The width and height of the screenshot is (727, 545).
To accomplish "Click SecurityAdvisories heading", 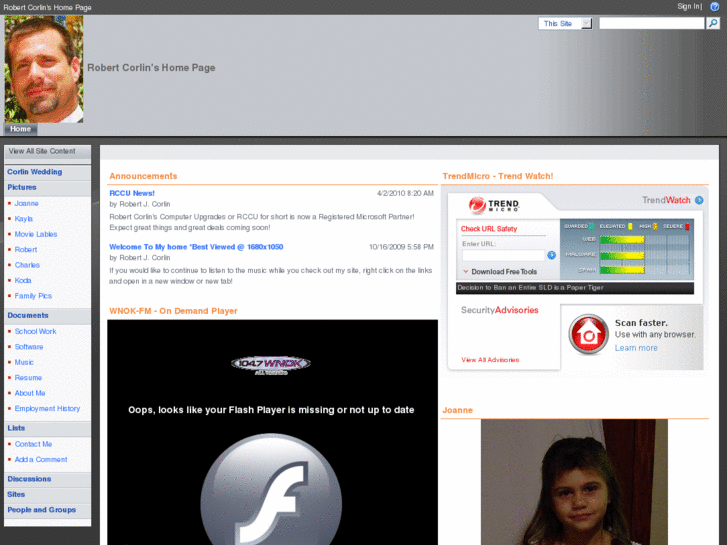I will (499, 310).
